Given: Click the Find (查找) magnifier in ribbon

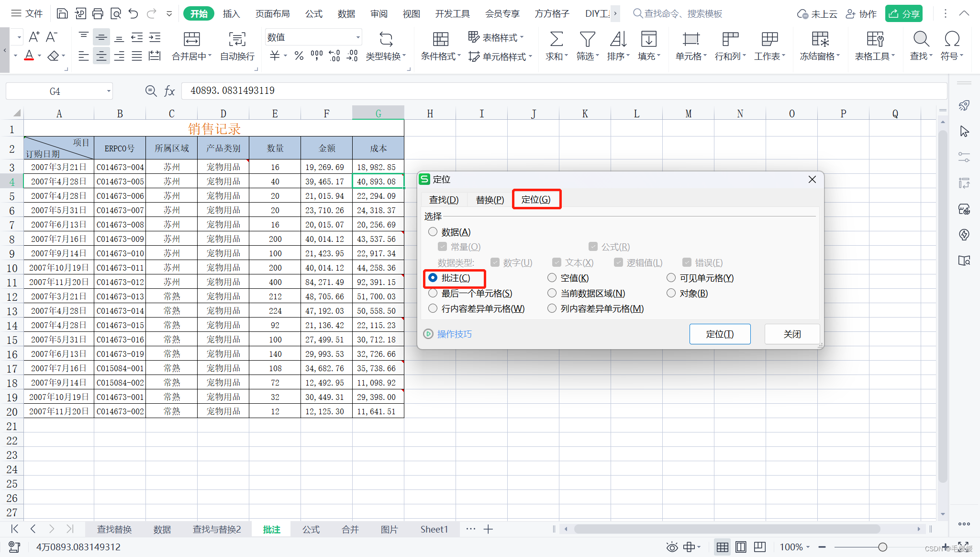Looking at the screenshot, I should click(x=921, y=39).
